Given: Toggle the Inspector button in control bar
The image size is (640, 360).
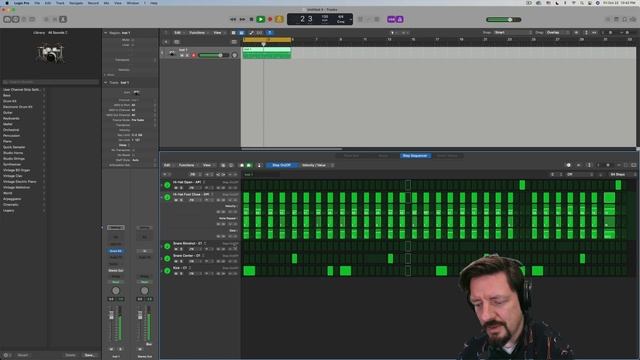Looking at the screenshot, I should (15, 19).
